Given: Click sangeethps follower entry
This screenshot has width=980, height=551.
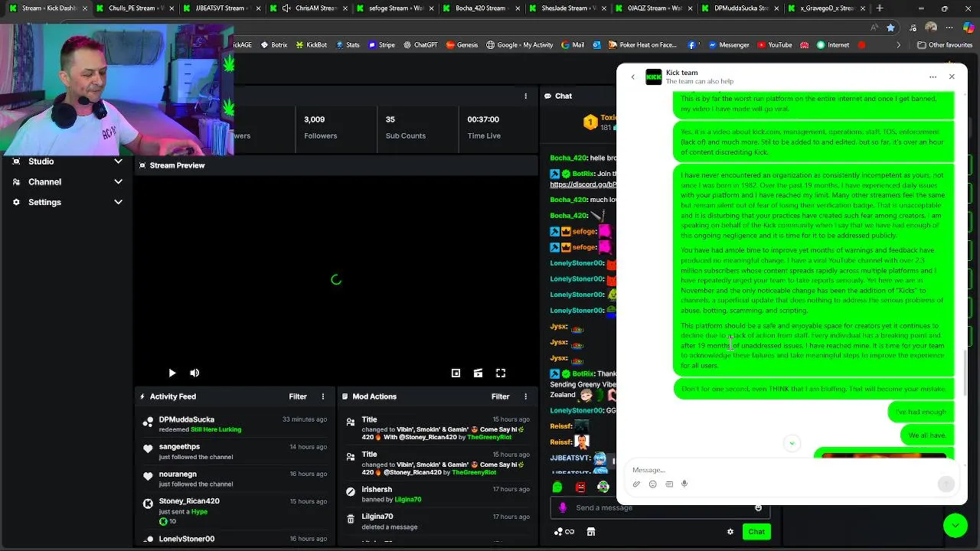Looking at the screenshot, I should pyautogui.click(x=236, y=452).
